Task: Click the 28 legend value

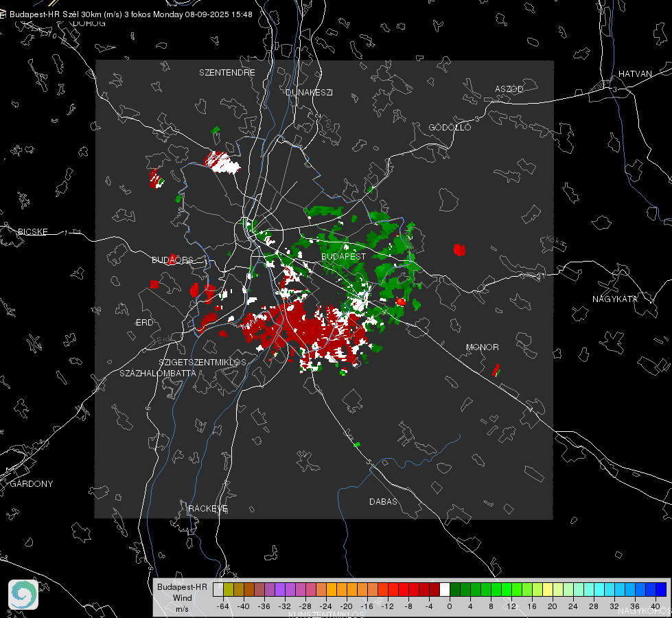Action: [x=593, y=606]
